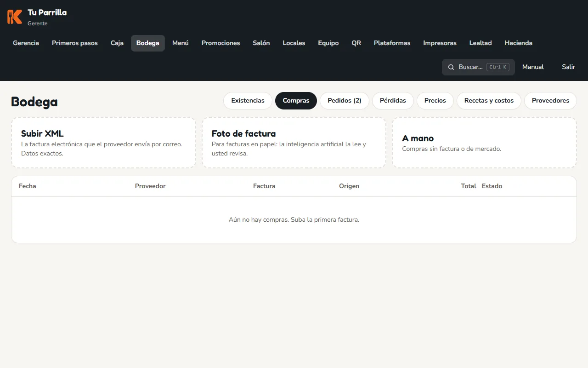588x368 pixels.
Task: Choose the A mano purchase card
Action: tap(484, 143)
